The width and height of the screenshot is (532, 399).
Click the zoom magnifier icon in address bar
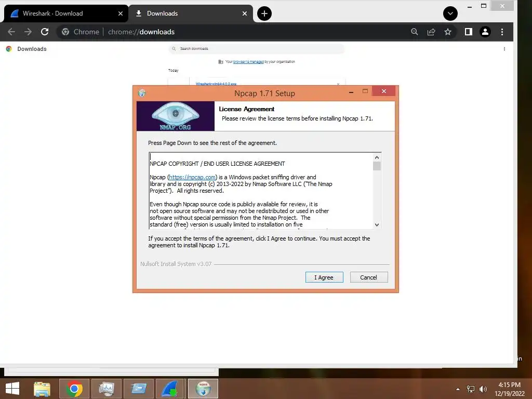tap(414, 32)
